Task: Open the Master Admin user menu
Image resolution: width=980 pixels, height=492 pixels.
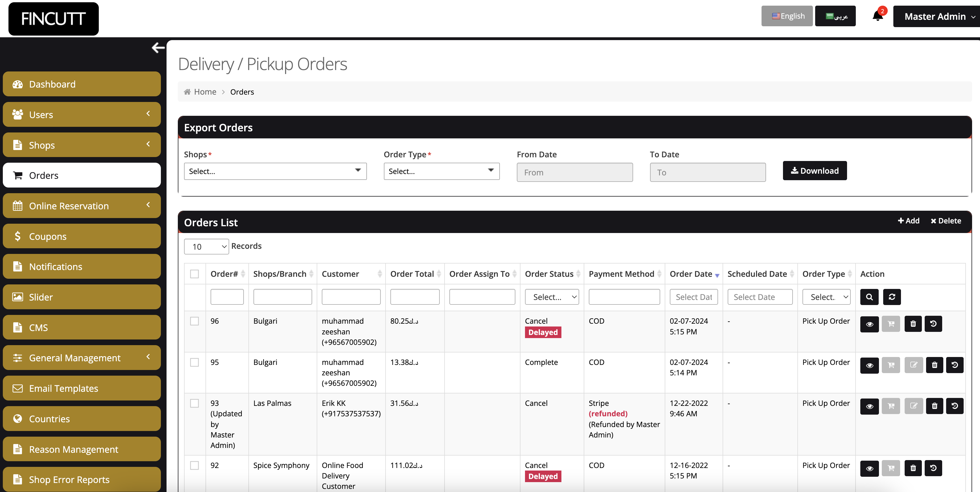Action: click(937, 16)
